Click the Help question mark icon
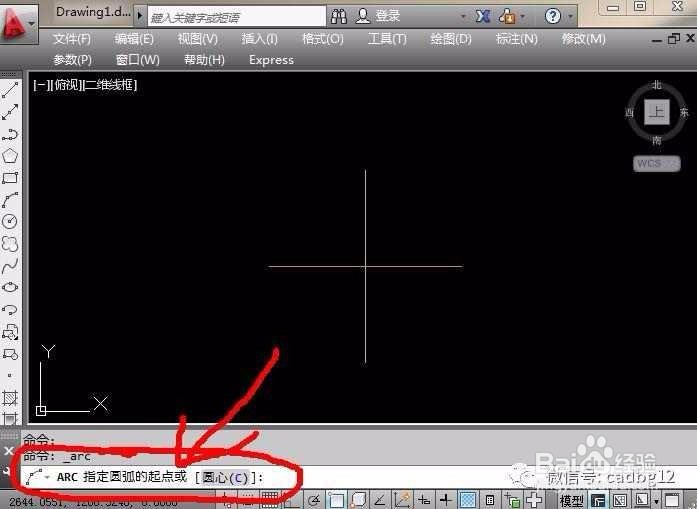Viewport: 697px width, 509px height. click(553, 16)
